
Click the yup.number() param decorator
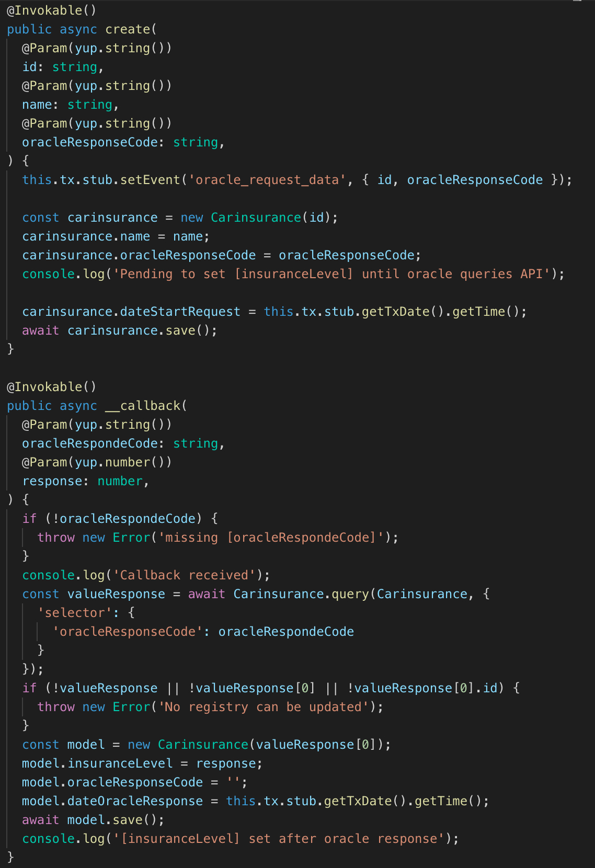(x=97, y=462)
